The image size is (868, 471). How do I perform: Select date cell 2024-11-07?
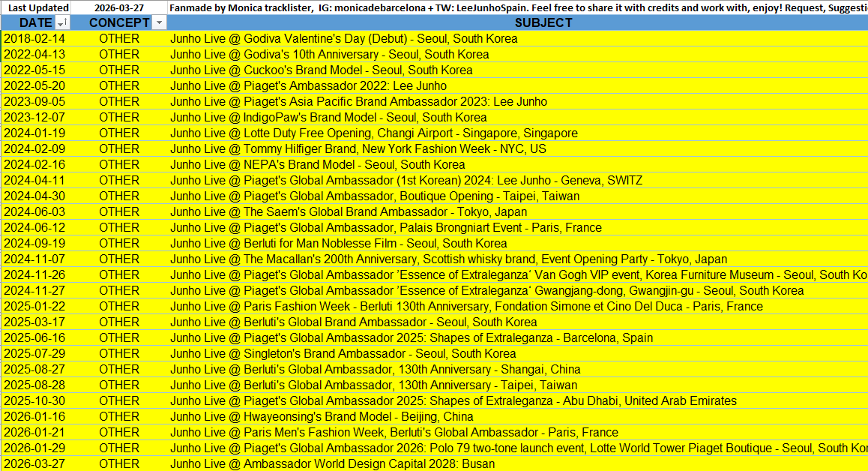36,259
